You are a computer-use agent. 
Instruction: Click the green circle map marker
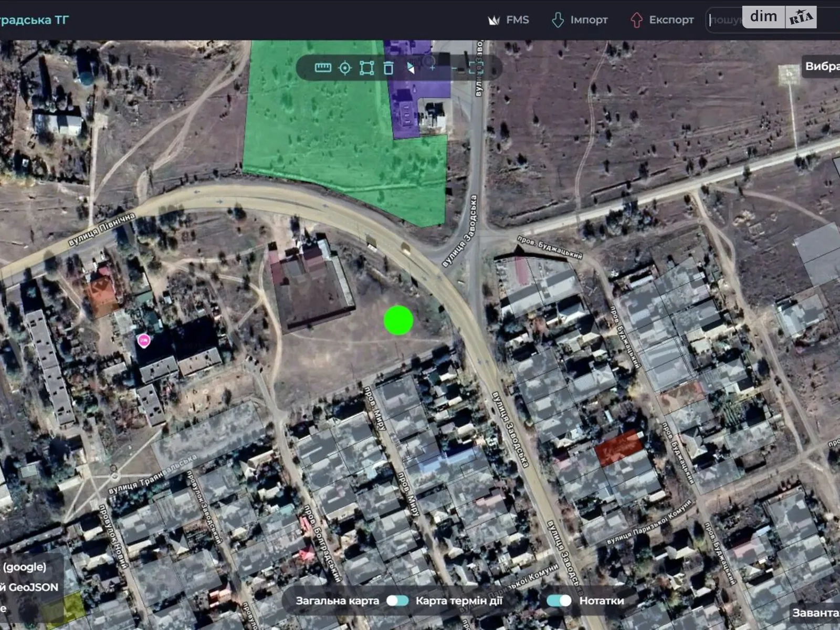398,320
